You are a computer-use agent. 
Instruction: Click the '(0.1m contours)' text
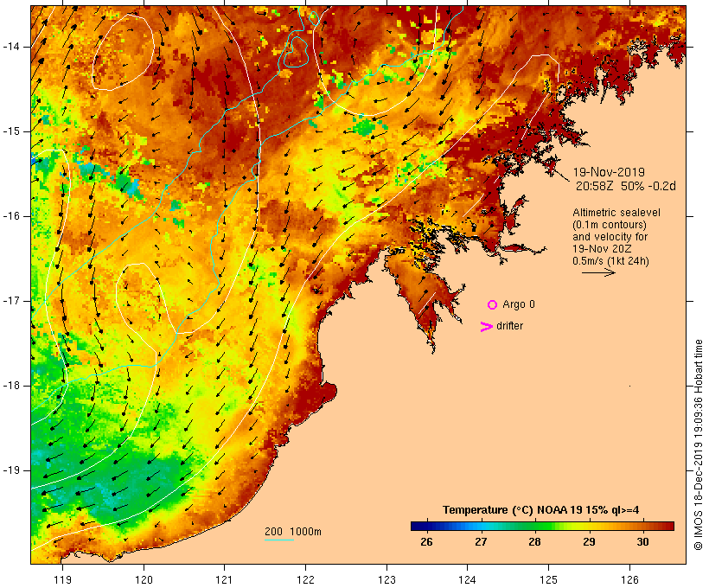[x=610, y=225]
